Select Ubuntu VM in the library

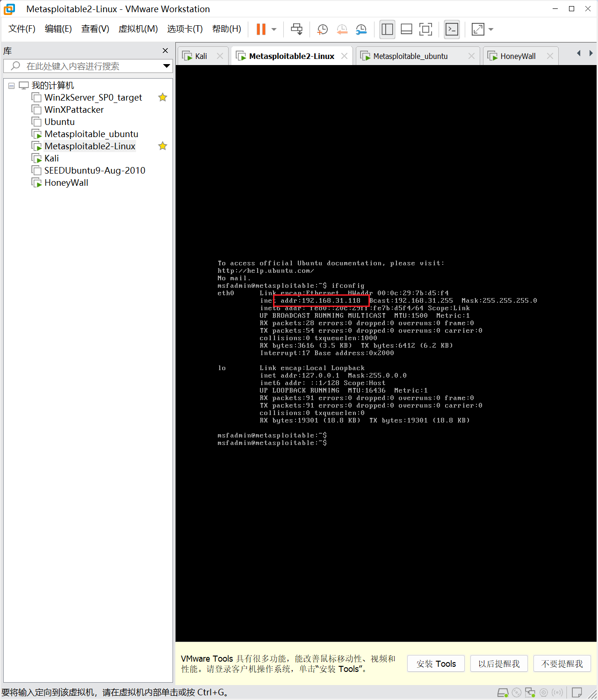coord(59,122)
